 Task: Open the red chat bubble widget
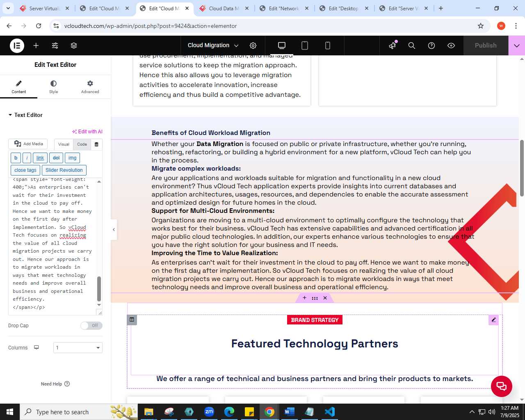[502, 386]
